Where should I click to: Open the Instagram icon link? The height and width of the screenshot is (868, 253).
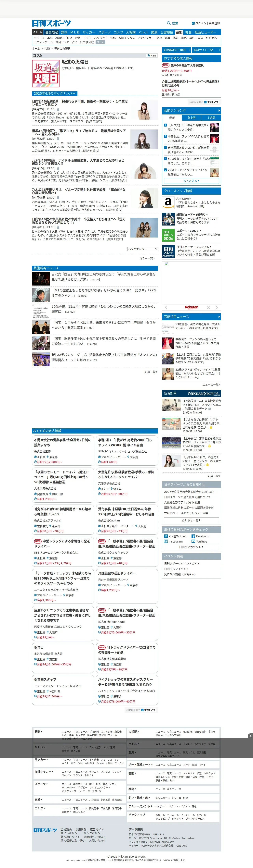[x=166, y=542]
